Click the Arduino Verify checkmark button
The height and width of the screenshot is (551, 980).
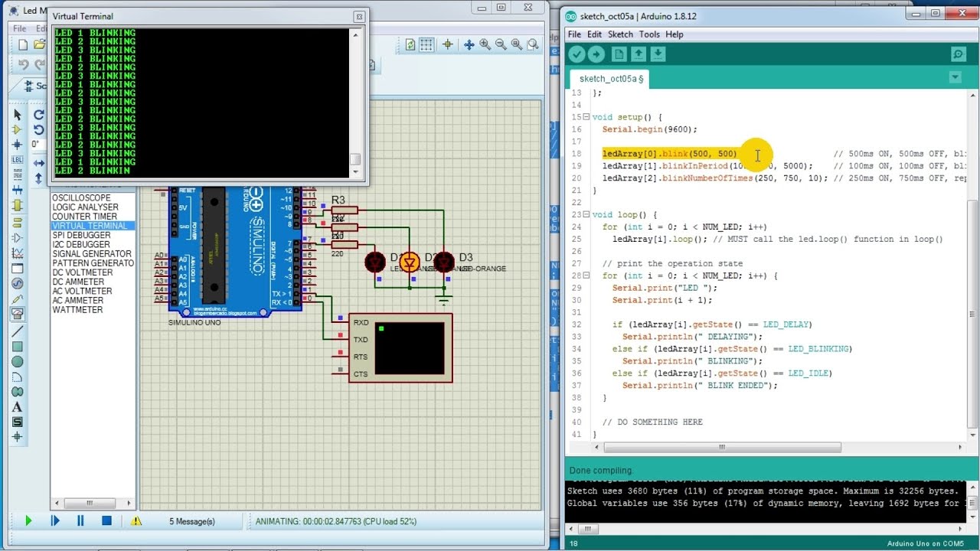tap(577, 54)
